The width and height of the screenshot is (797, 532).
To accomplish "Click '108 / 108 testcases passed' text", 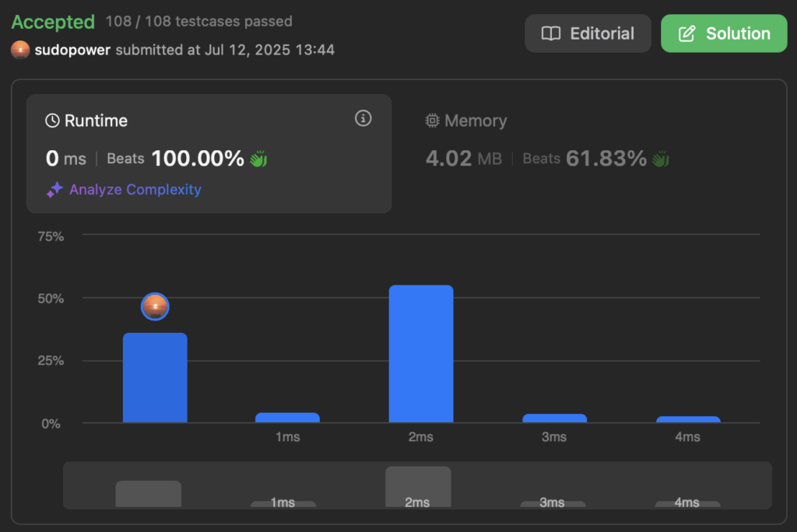I will pos(198,21).
